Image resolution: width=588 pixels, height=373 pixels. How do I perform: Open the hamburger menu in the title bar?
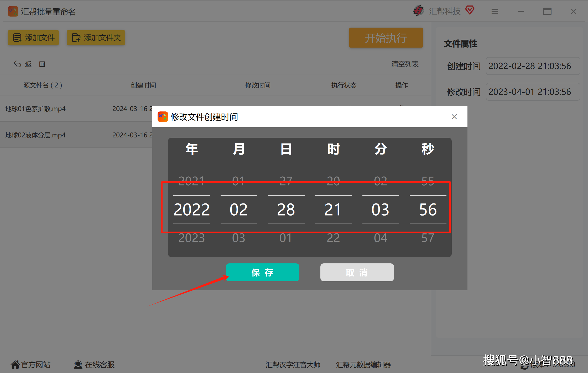(495, 11)
